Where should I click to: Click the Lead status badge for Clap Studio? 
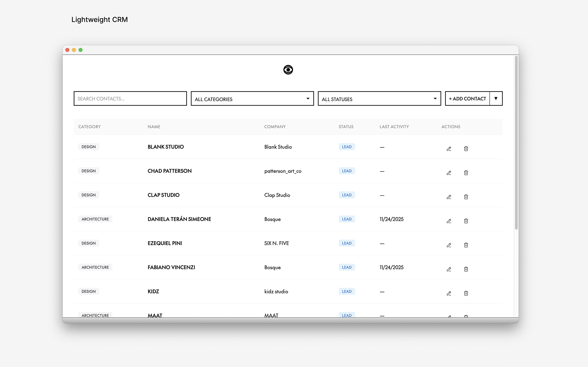coord(347,195)
